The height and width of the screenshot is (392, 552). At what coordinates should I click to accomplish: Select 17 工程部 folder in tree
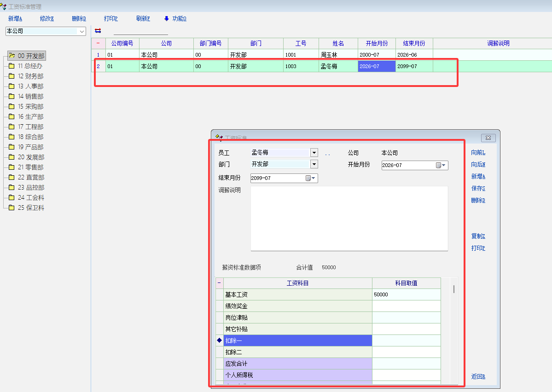[26, 127]
